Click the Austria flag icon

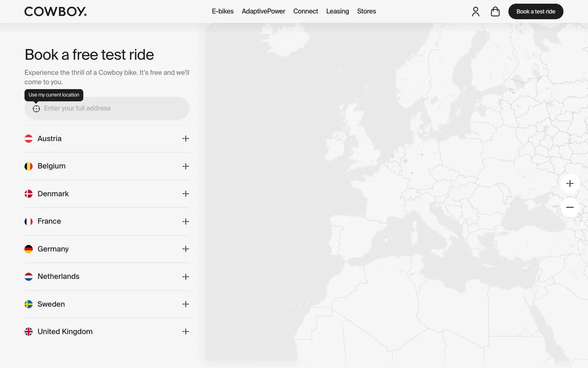click(28, 138)
